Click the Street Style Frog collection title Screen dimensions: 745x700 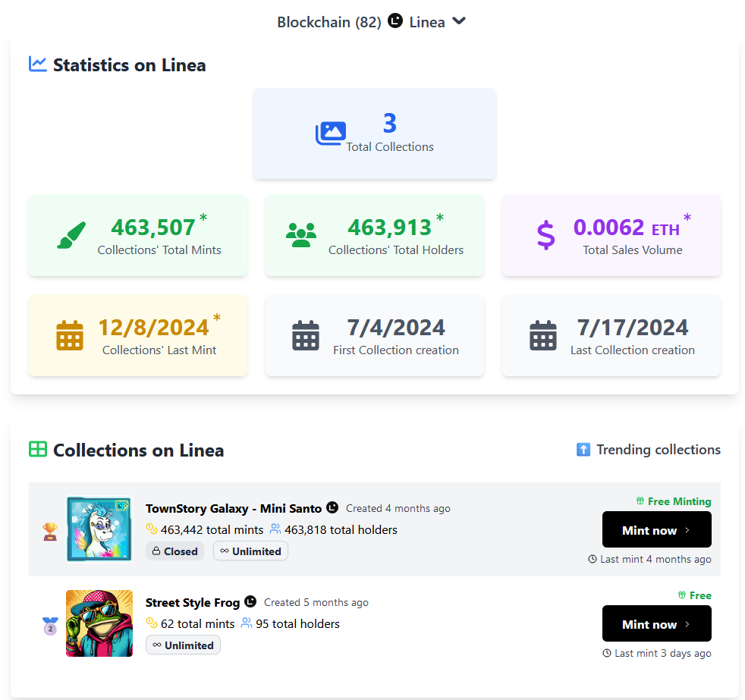point(193,602)
